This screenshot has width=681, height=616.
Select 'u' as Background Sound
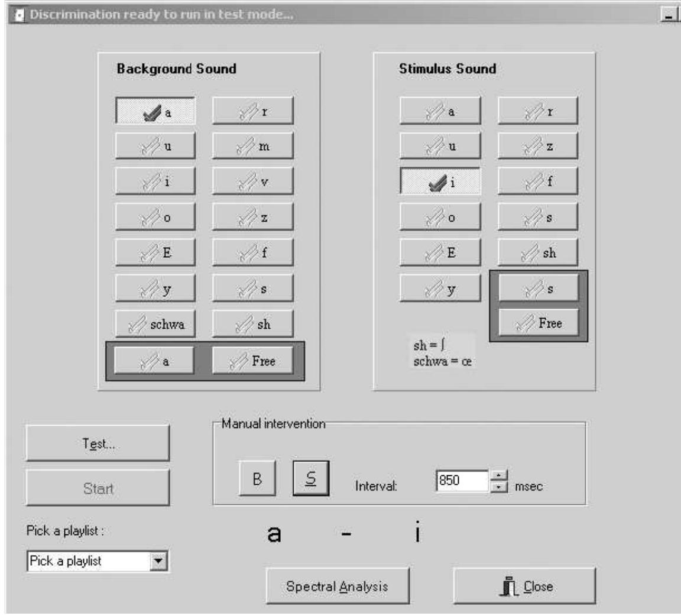[x=155, y=145]
